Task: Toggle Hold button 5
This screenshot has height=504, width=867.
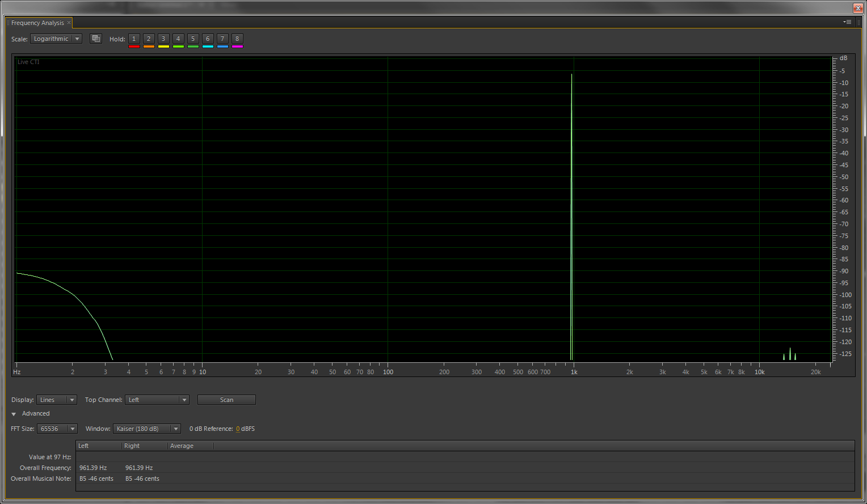Action: click(x=193, y=39)
